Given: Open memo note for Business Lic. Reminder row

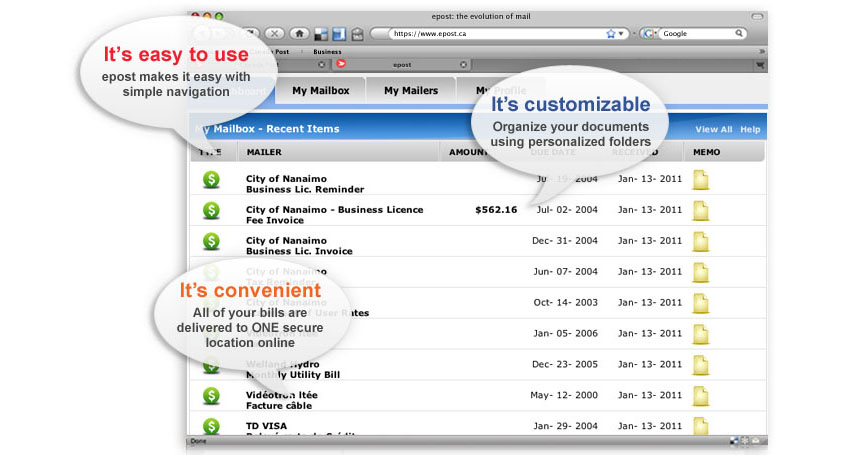Looking at the screenshot, I should pyautogui.click(x=700, y=180).
